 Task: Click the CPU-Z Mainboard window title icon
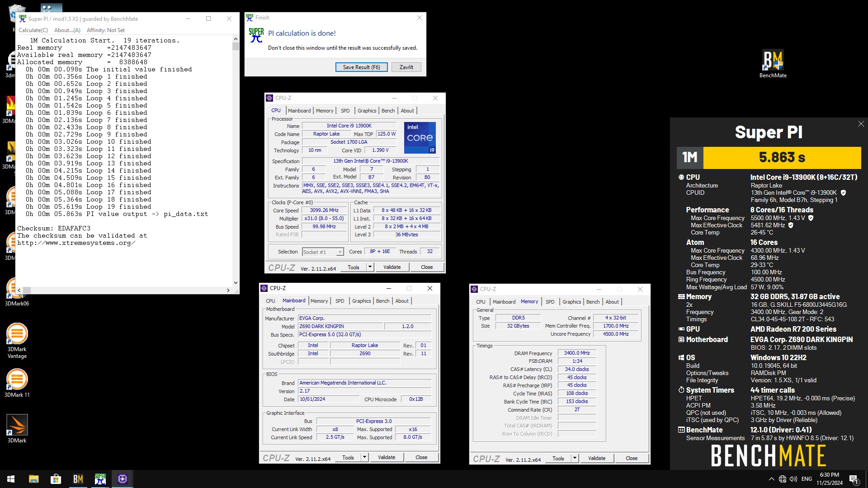point(264,288)
